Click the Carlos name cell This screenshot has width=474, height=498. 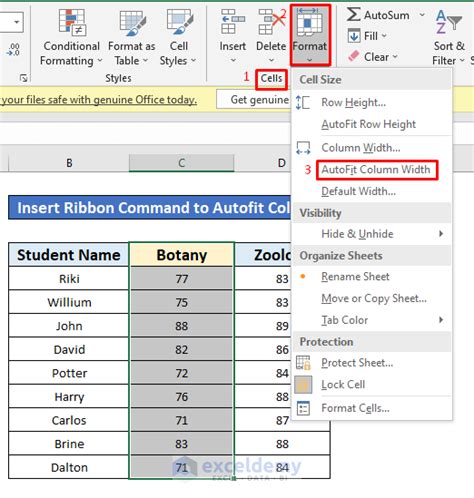point(69,420)
